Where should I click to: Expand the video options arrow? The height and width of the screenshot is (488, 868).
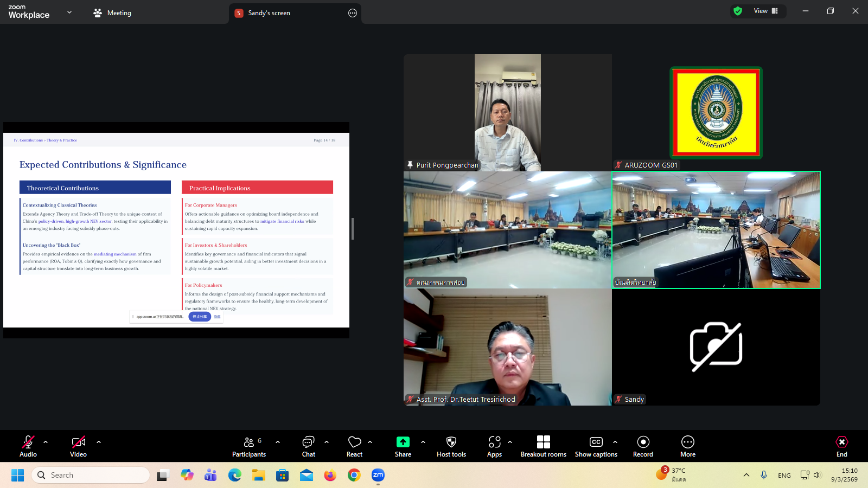[x=99, y=442]
